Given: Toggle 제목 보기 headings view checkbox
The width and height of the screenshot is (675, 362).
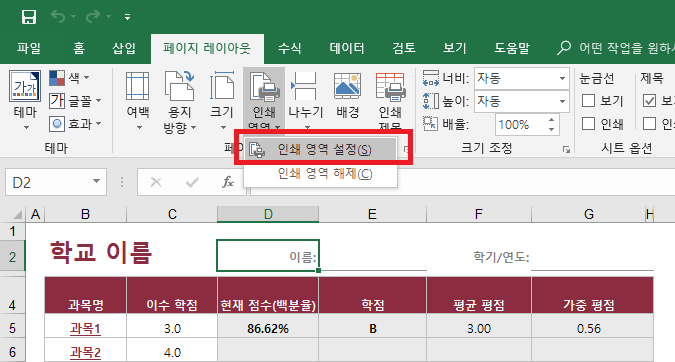Looking at the screenshot, I should tap(649, 101).
